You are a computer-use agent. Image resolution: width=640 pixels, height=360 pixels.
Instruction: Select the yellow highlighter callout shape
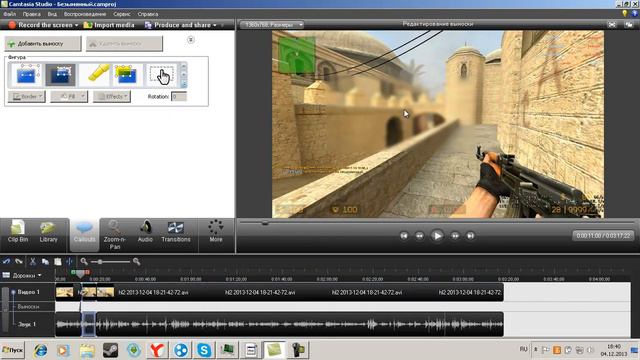[x=94, y=75]
